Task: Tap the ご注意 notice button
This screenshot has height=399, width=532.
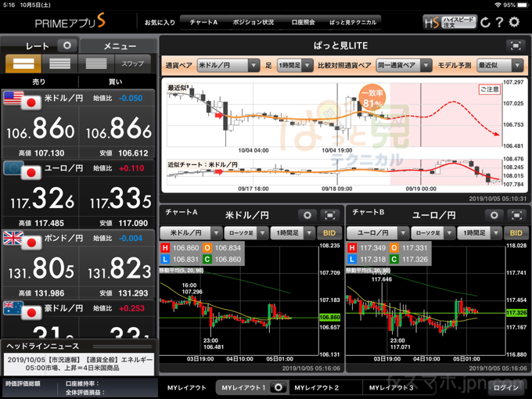Action: 490,89
